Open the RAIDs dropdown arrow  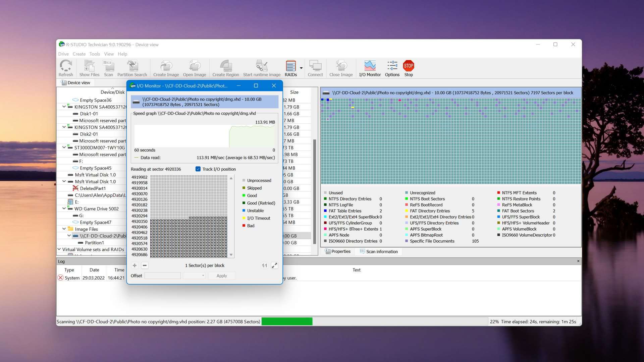click(301, 68)
